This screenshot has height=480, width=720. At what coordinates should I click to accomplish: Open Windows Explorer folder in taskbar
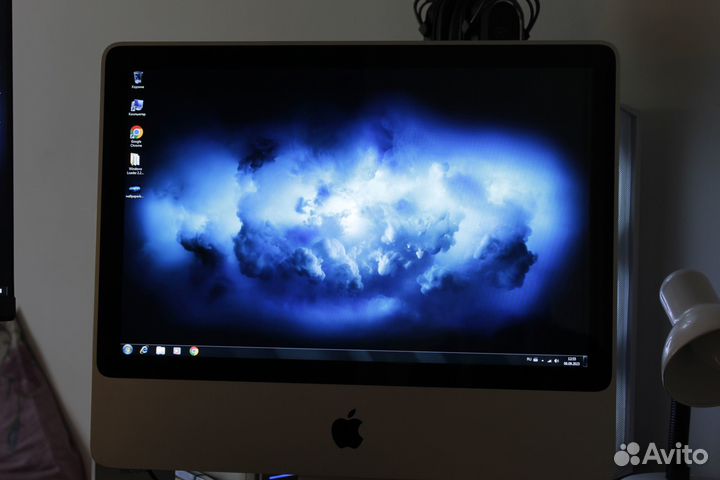tap(160, 350)
